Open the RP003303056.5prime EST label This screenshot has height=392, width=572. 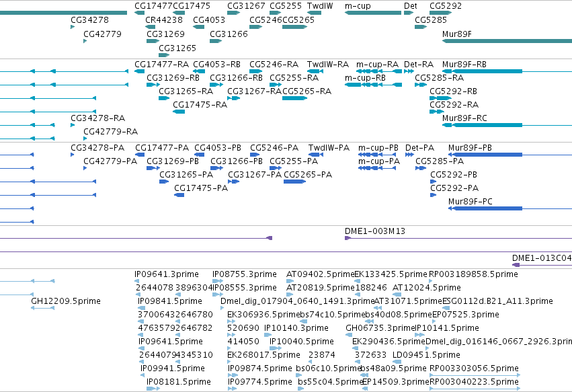475,368
